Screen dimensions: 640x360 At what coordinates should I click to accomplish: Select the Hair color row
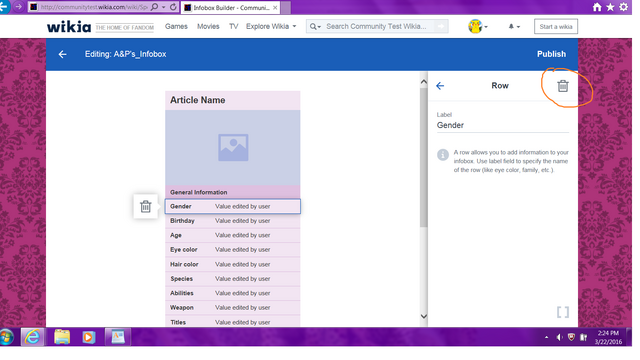pos(233,264)
